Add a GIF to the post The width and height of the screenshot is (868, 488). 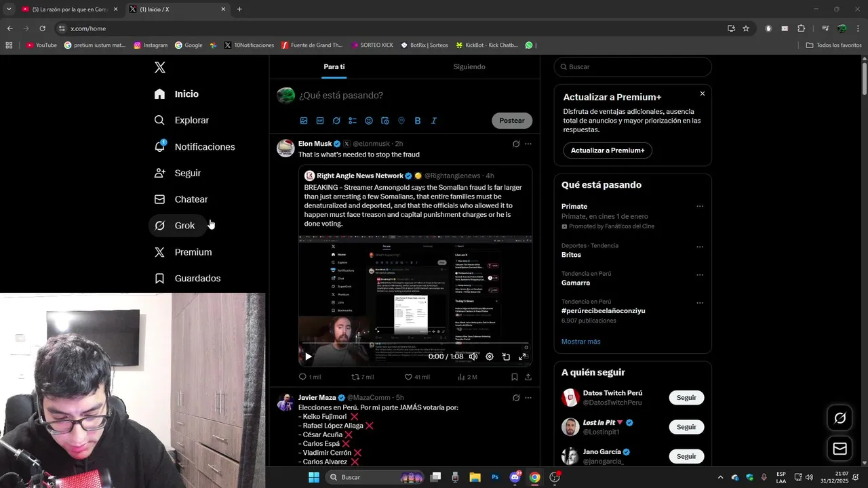point(320,121)
